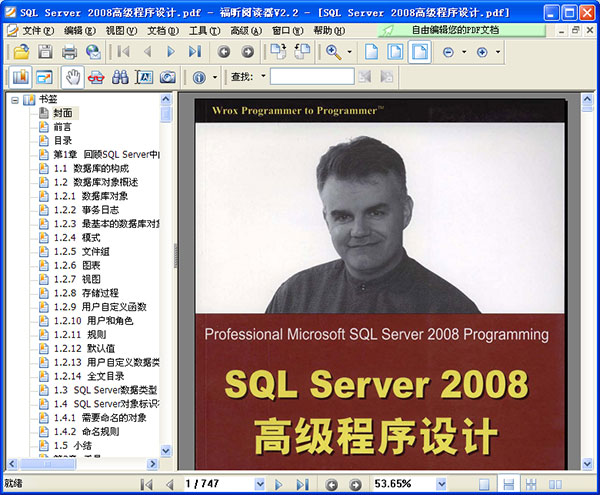This screenshot has height=495, width=600.
Task: Open the 查找 options dropdown arrow
Action: 263,76
